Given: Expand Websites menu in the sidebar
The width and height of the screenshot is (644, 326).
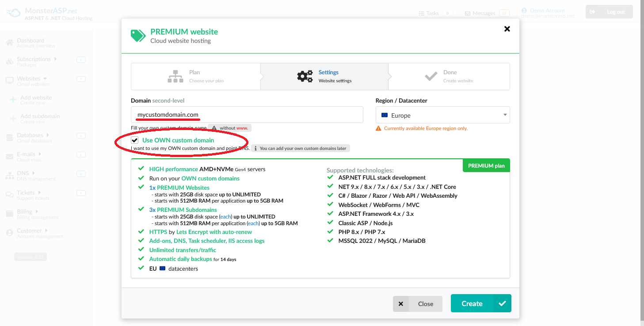Looking at the screenshot, I should click(33, 81).
